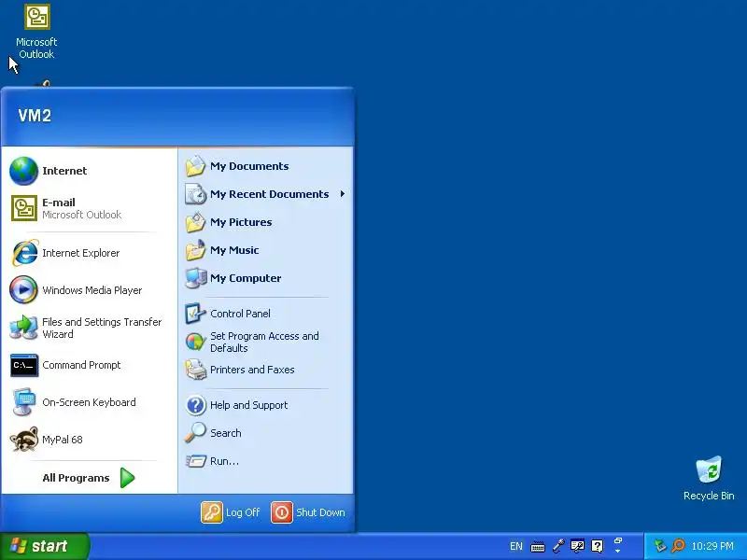Click language bar help question icon
Viewport: 747px width, 560px height.
point(598,546)
